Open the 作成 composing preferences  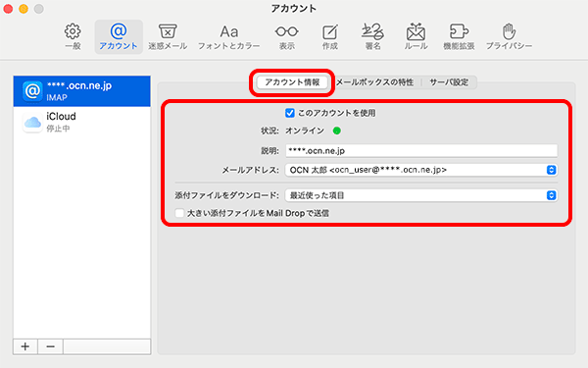point(330,37)
